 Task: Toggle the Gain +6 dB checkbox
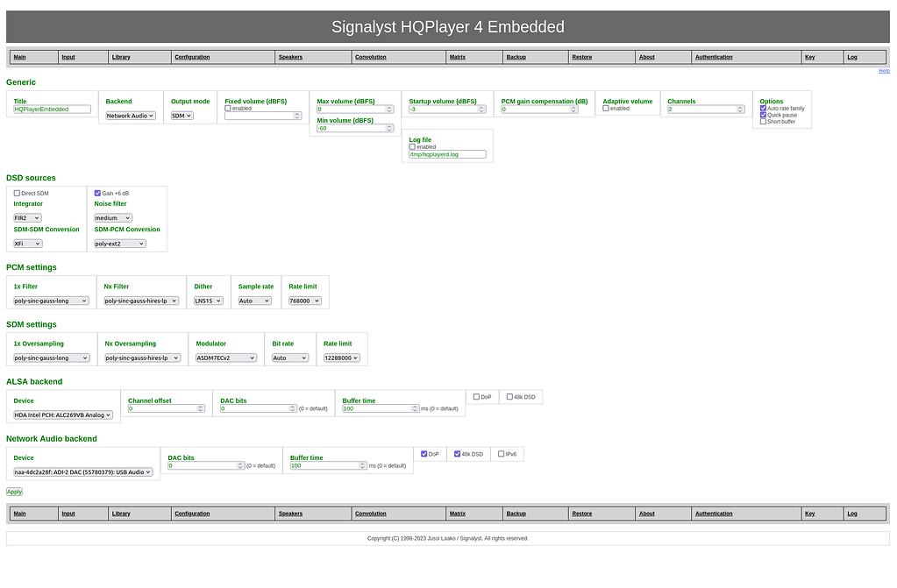click(x=97, y=194)
